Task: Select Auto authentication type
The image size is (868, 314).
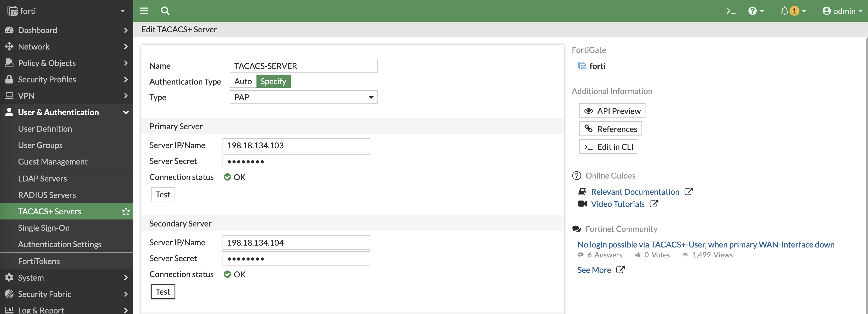Action: 243,81
